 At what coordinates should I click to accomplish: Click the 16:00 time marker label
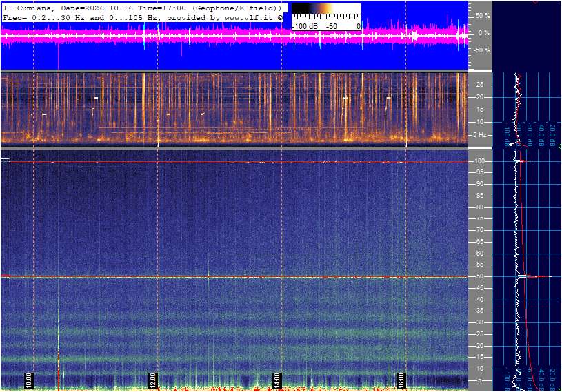(x=401, y=380)
